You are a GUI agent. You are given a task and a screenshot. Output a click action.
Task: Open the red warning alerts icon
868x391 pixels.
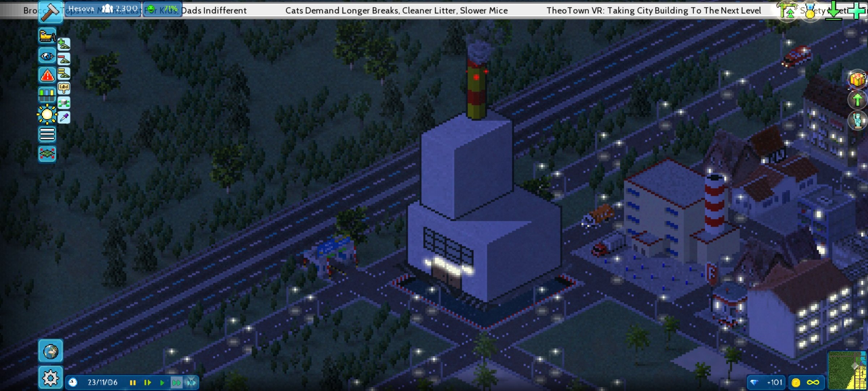point(47,75)
